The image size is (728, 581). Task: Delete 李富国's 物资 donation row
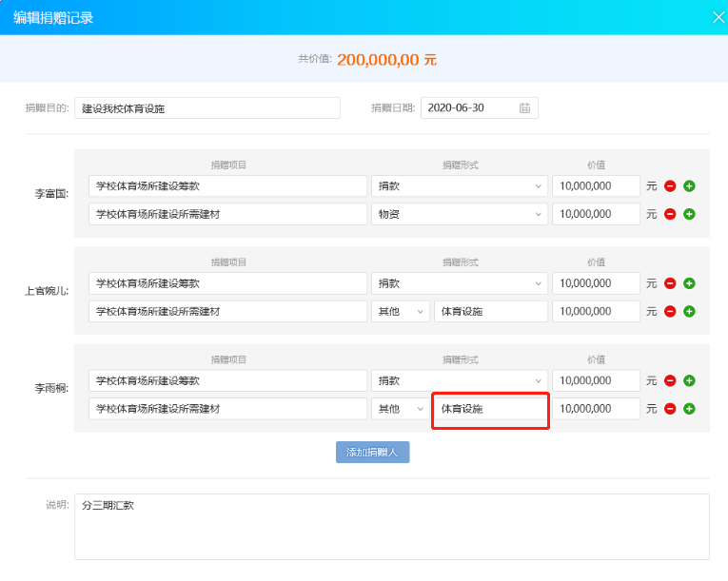[x=670, y=214]
